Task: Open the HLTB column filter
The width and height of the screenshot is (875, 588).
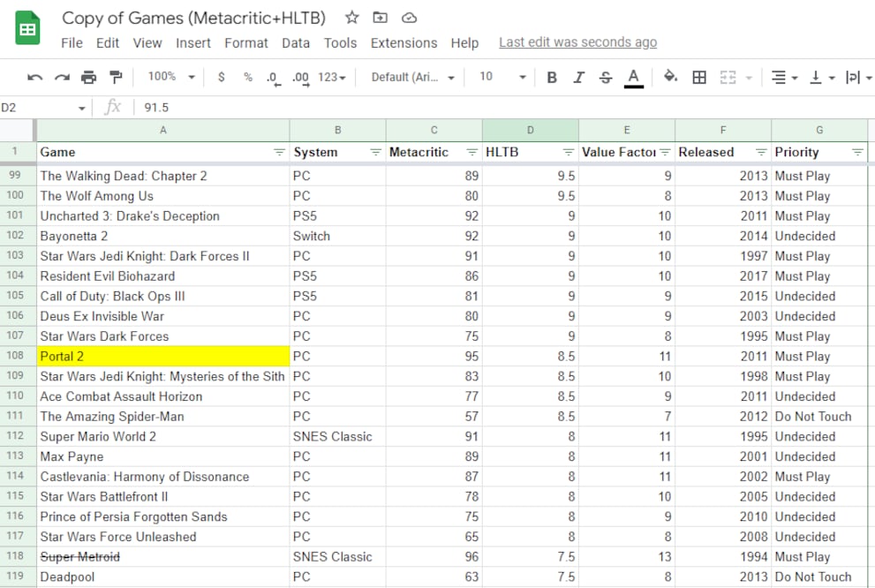Action: click(569, 153)
